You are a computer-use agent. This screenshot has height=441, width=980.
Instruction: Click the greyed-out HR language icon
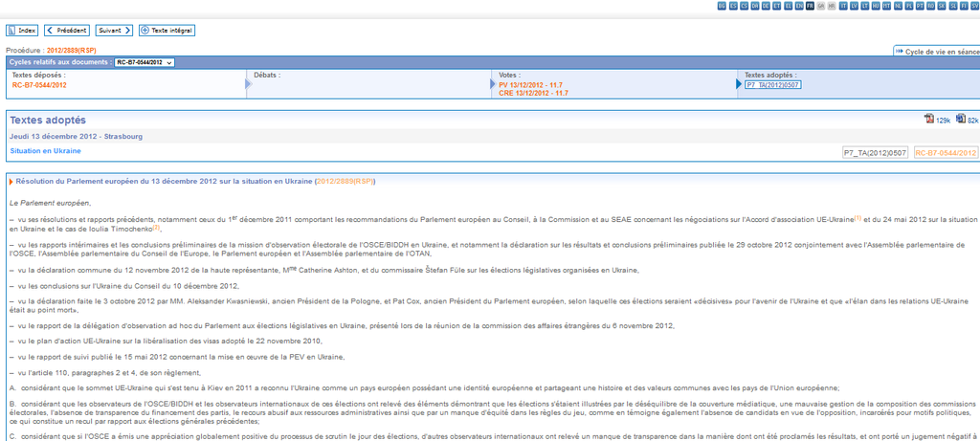[832, 6]
